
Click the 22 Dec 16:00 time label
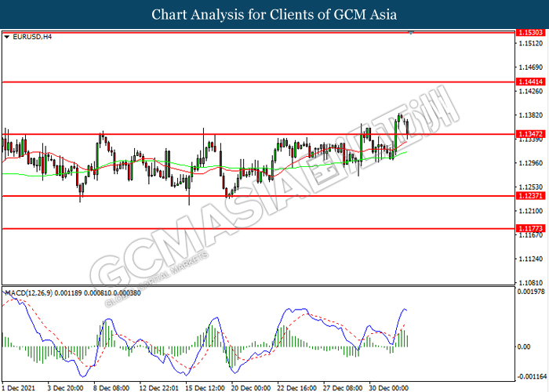[297, 388]
